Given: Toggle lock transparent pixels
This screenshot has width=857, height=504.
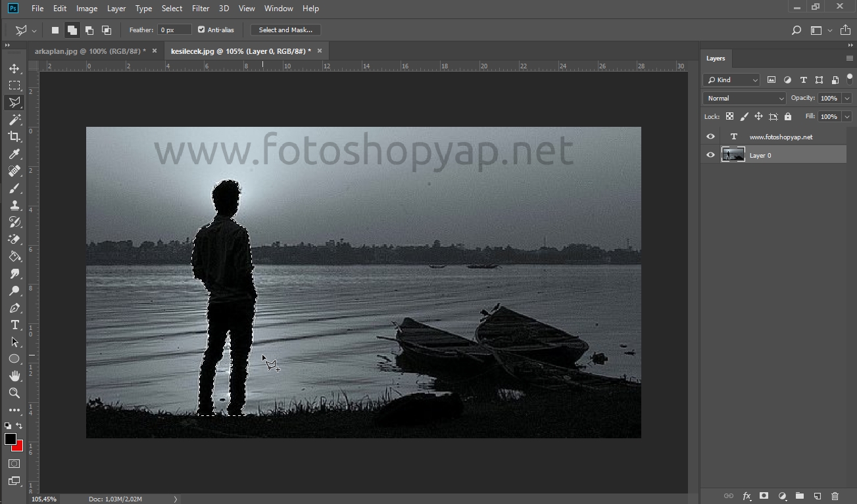Looking at the screenshot, I should [729, 116].
